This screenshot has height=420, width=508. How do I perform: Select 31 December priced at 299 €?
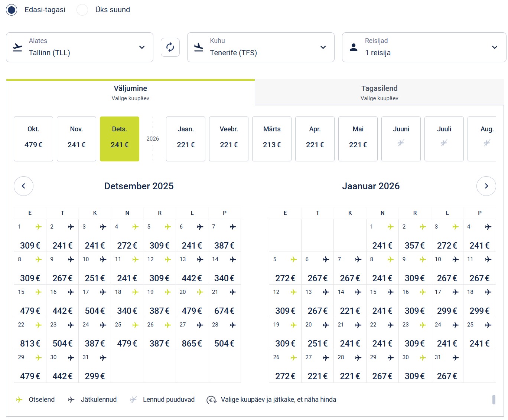point(95,367)
